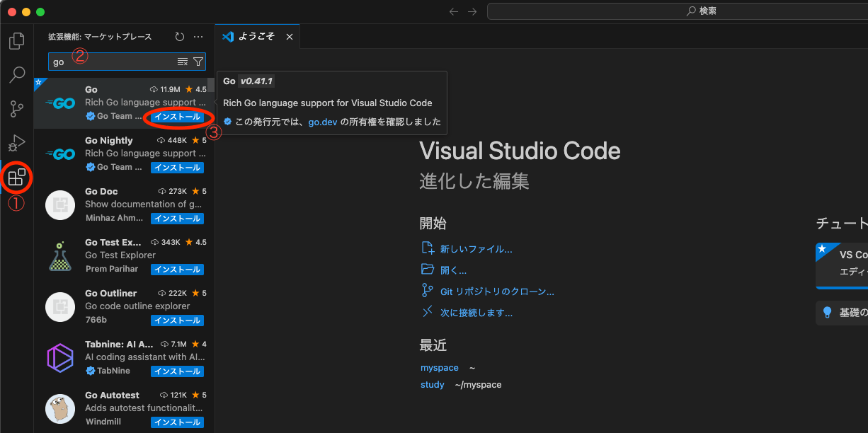The height and width of the screenshot is (433, 868).
Task: Click the open folder icon under 開始
Action: click(x=427, y=270)
